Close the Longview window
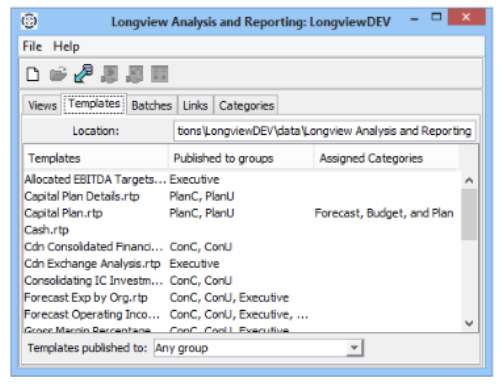The height and width of the screenshot is (386, 504). pyautogui.click(x=466, y=17)
